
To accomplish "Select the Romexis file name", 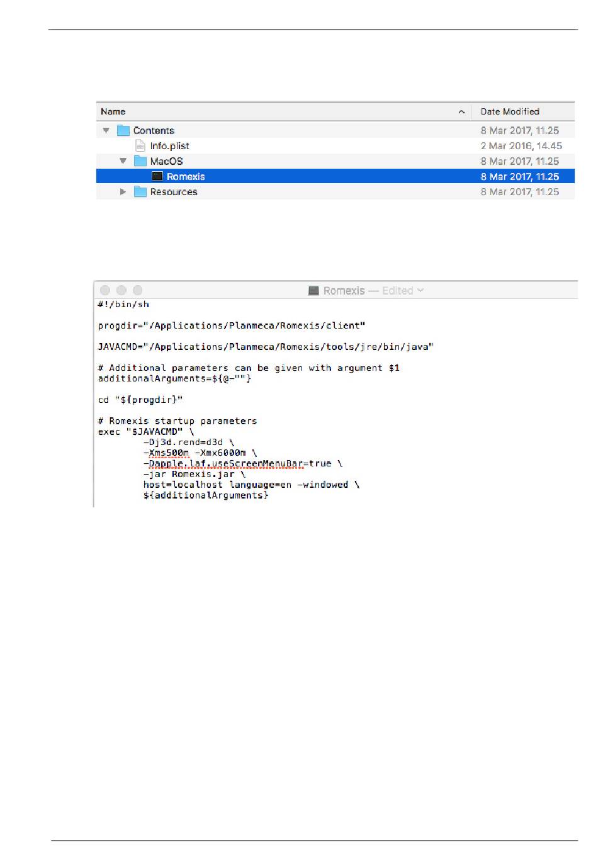I will (x=186, y=177).
